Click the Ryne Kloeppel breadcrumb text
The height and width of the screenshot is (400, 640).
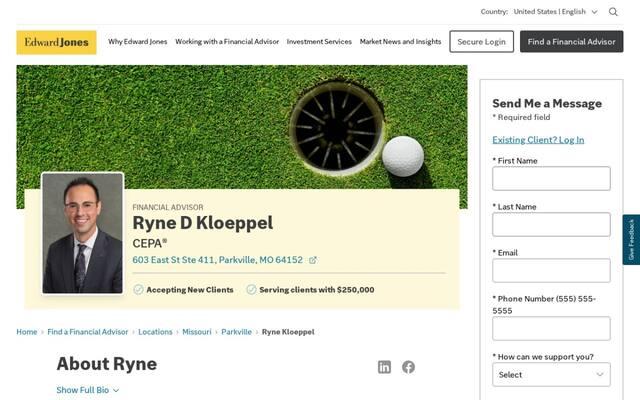[288, 332]
